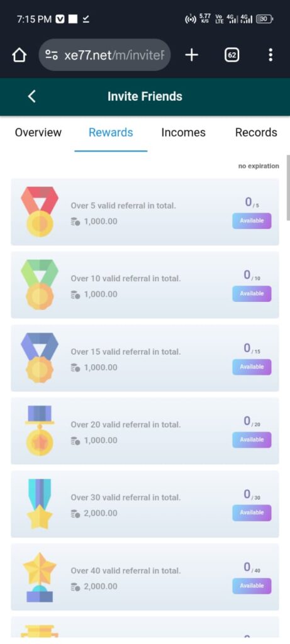Open the Records tab

(x=256, y=132)
